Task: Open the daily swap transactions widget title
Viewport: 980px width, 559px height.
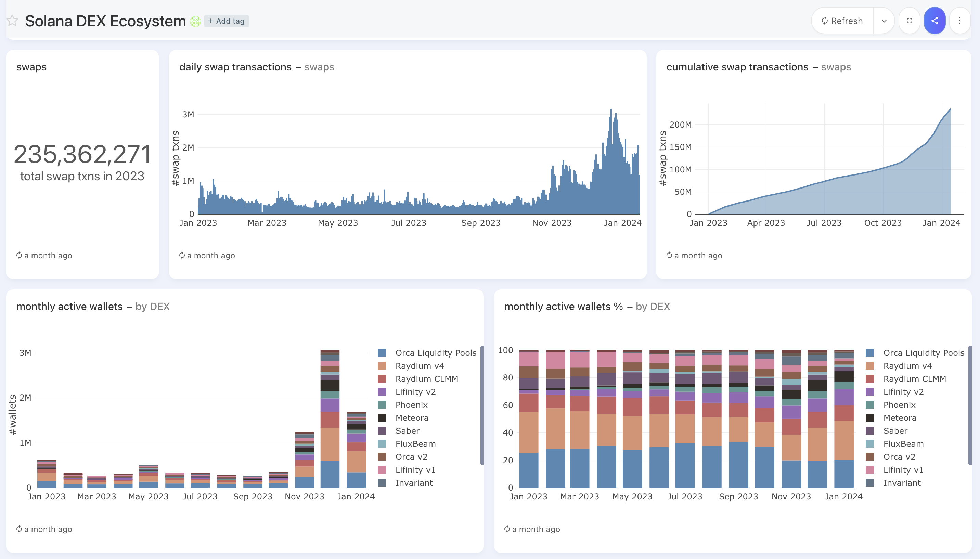Action: pyautogui.click(x=235, y=67)
